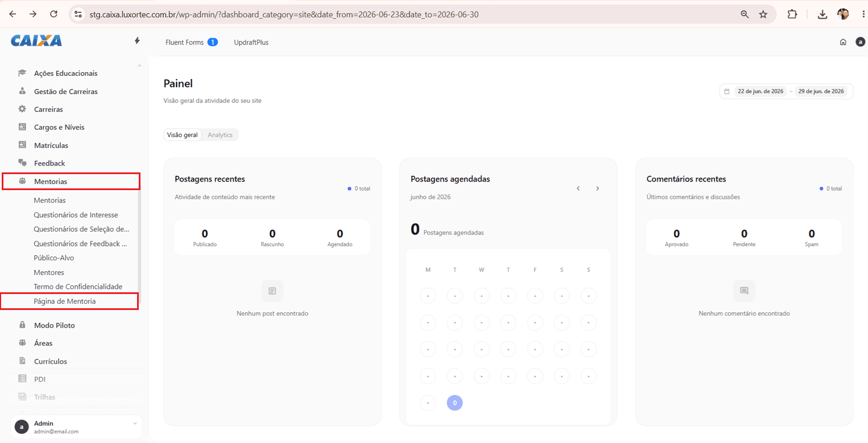Click the Currículos document icon

pos(22,361)
